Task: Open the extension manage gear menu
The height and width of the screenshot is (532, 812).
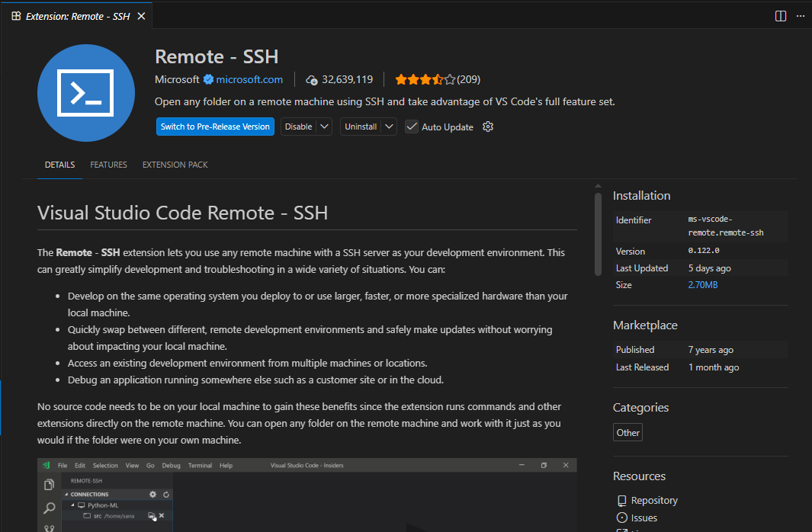Action: point(488,127)
